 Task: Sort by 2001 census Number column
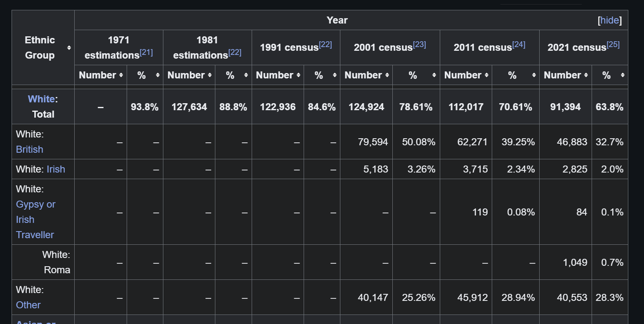(x=387, y=75)
